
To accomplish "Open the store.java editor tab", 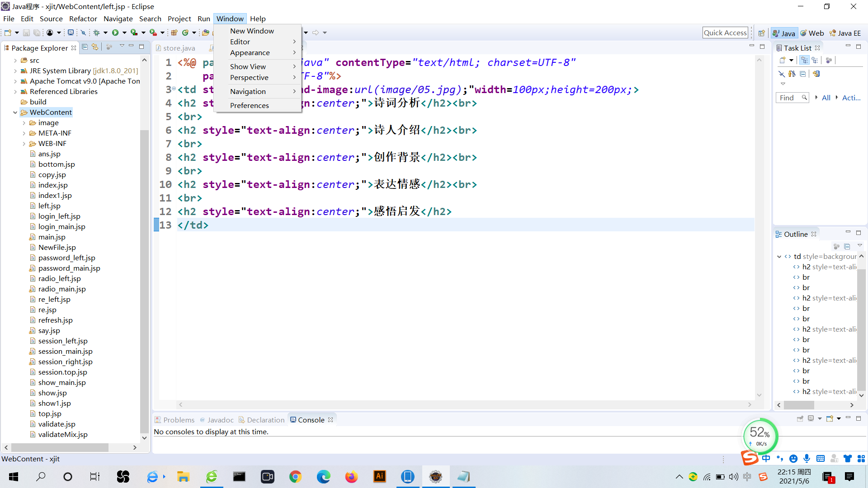I will pyautogui.click(x=175, y=48).
